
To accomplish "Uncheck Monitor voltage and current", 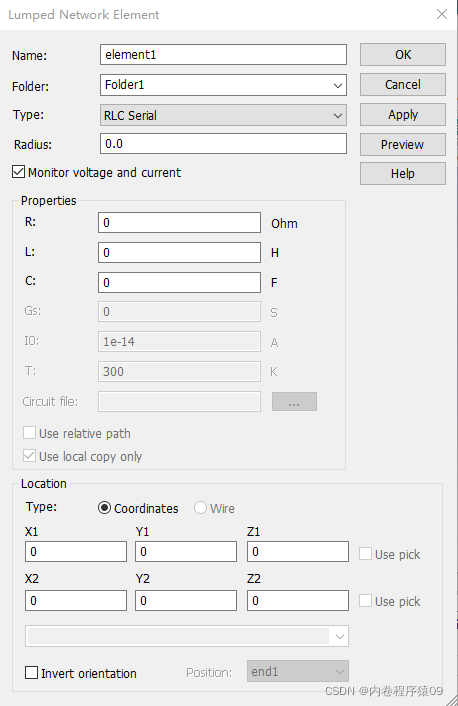I will pos(18,172).
